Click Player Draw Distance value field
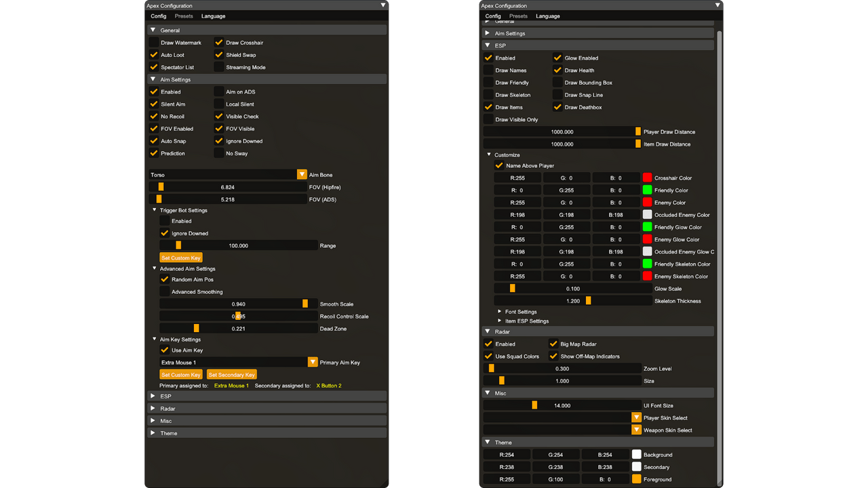The image size is (868, 488). click(562, 131)
